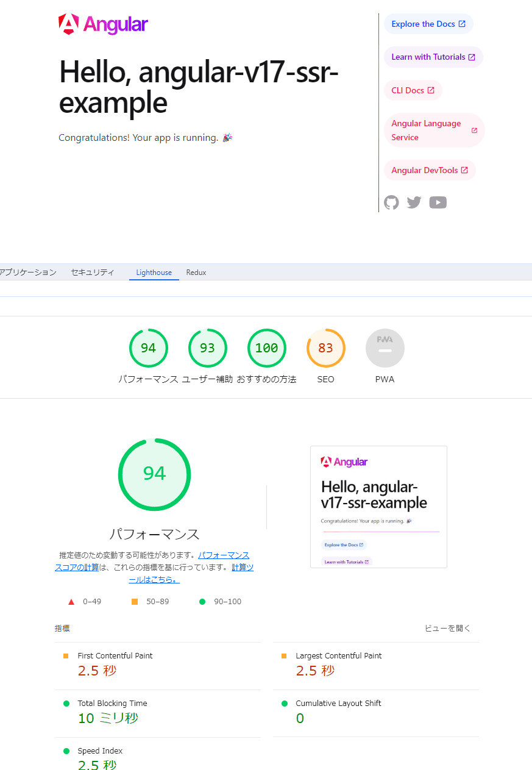Click Cumulative Layout Shift metric label

click(x=339, y=704)
